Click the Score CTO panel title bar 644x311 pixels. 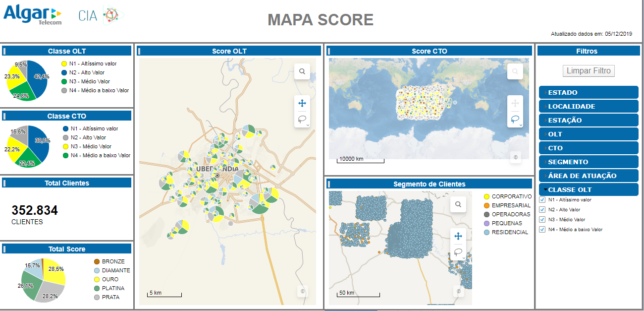point(429,51)
